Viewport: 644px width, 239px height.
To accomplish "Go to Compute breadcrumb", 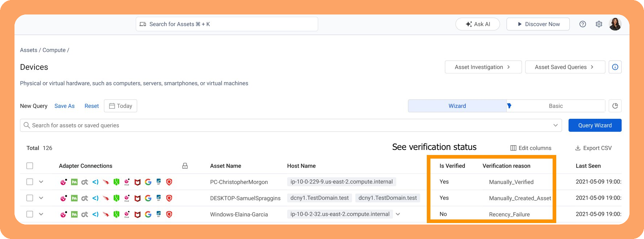I will point(54,50).
